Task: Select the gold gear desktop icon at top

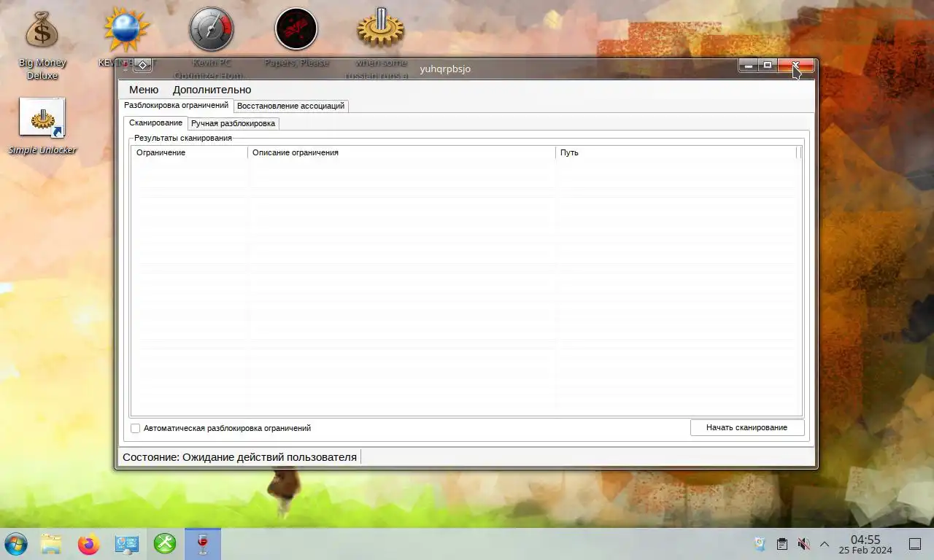Action: (x=381, y=30)
